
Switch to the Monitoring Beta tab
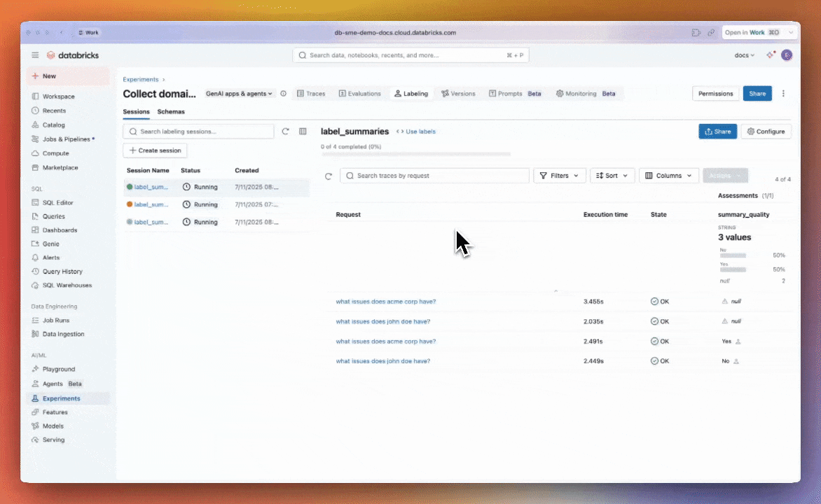[x=586, y=94]
